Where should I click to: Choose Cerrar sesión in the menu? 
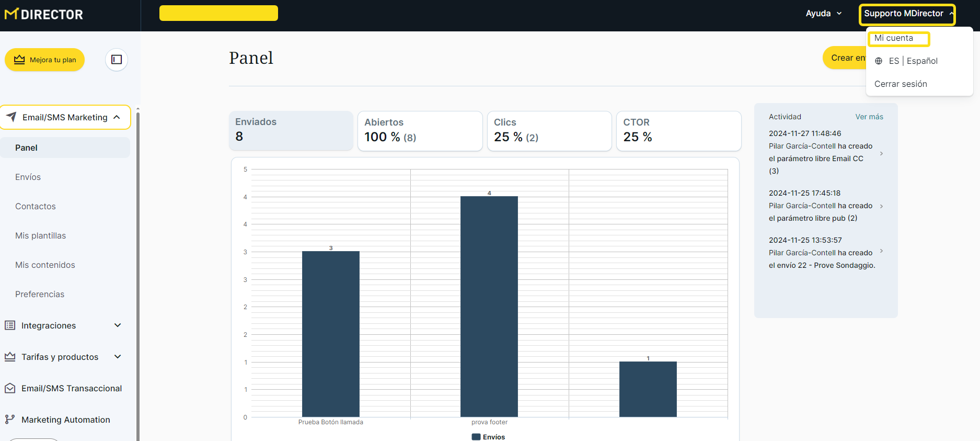(x=901, y=84)
